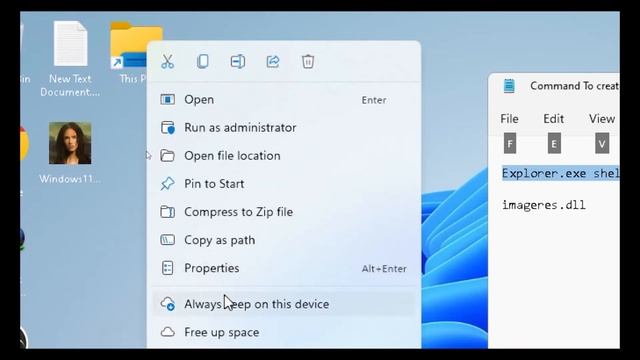Viewport: 640px width, 360px height.
Task: Click the Copy icon in context menu
Action: pyautogui.click(x=202, y=62)
